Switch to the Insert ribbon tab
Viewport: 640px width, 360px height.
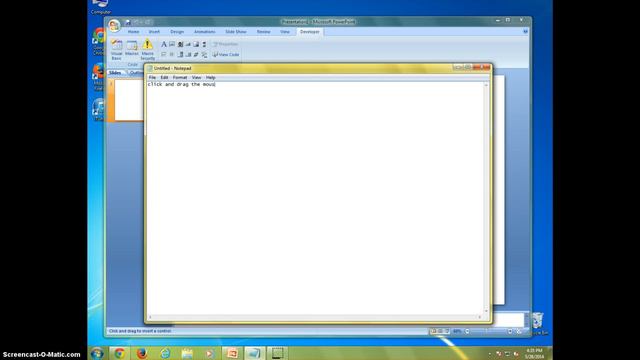tap(154, 31)
